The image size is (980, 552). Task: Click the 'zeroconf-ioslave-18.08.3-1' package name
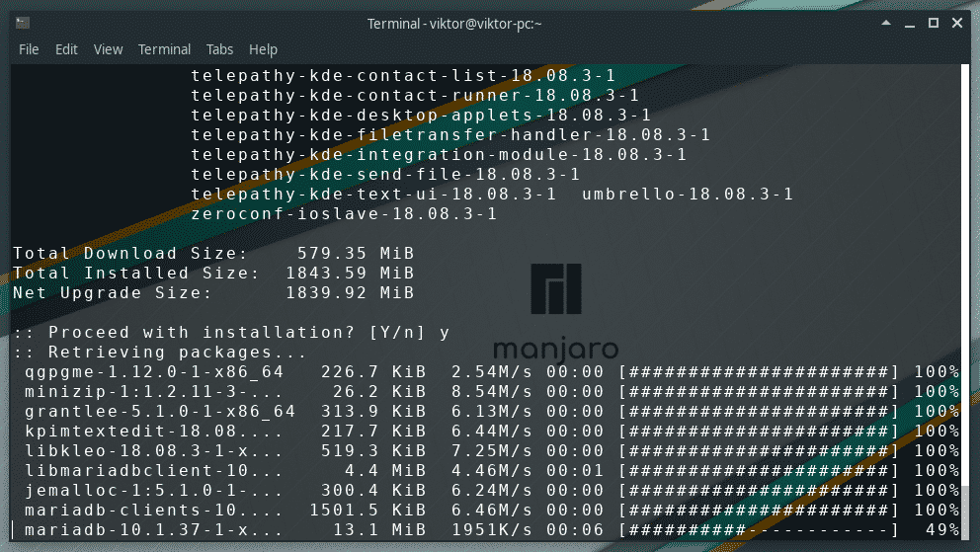coord(344,214)
